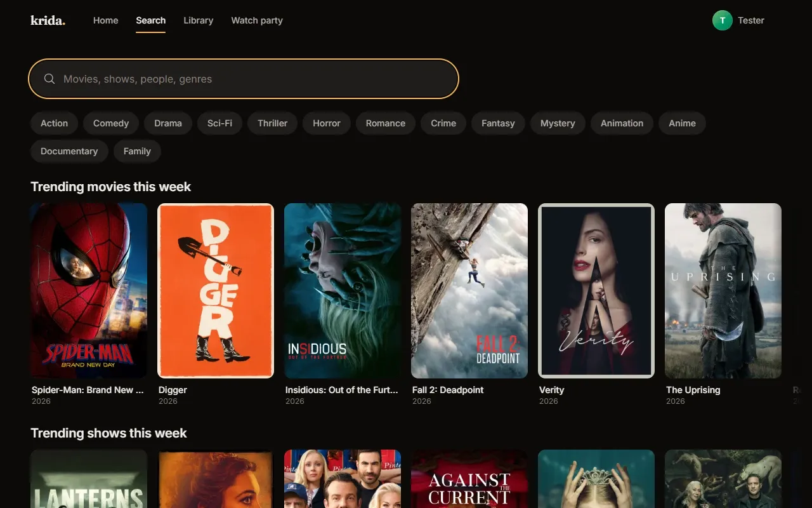Choose the Documentary genre chip
Image resolution: width=812 pixels, height=508 pixels.
click(x=69, y=151)
